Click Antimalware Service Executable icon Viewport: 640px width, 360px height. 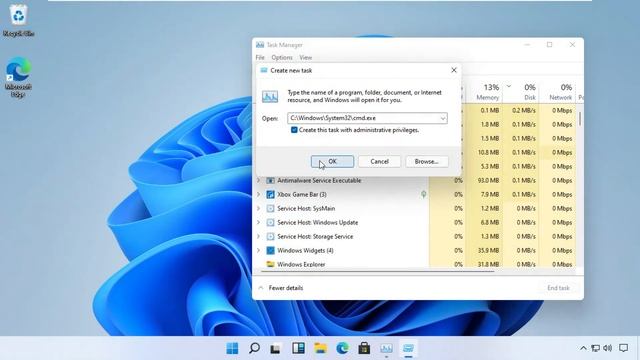tap(270, 180)
